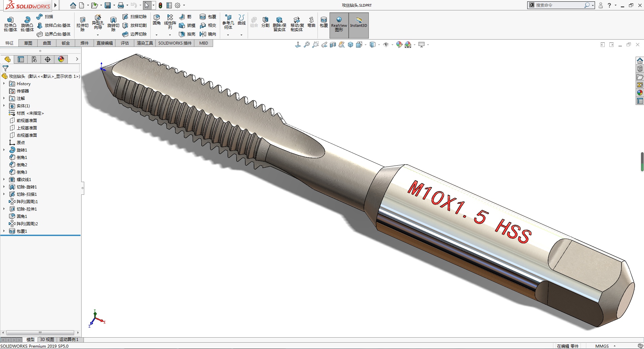
Task: Expand the History folder
Action: pyautogui.click(x=4, y=83)
